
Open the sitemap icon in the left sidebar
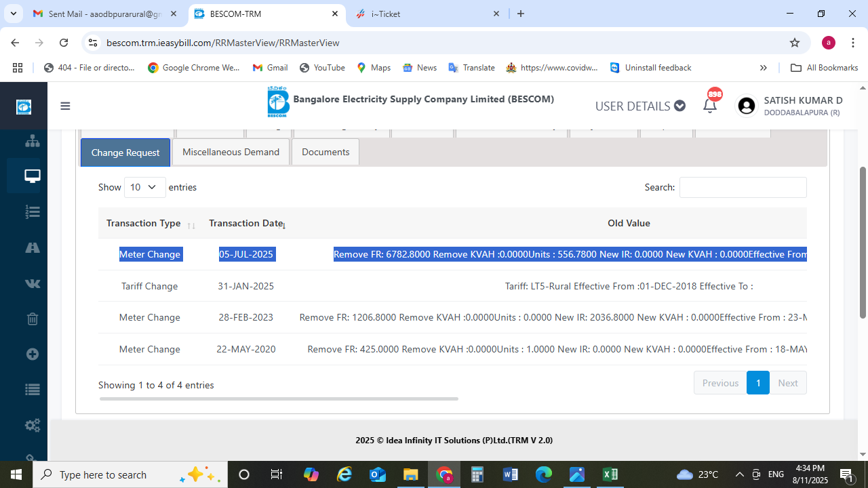click(33, 140)
